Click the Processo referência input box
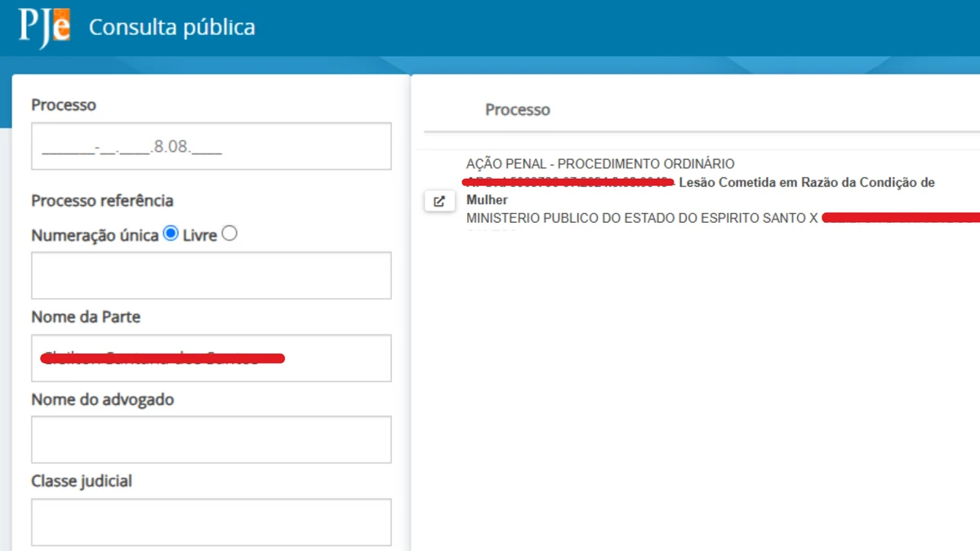 point(211,275)
